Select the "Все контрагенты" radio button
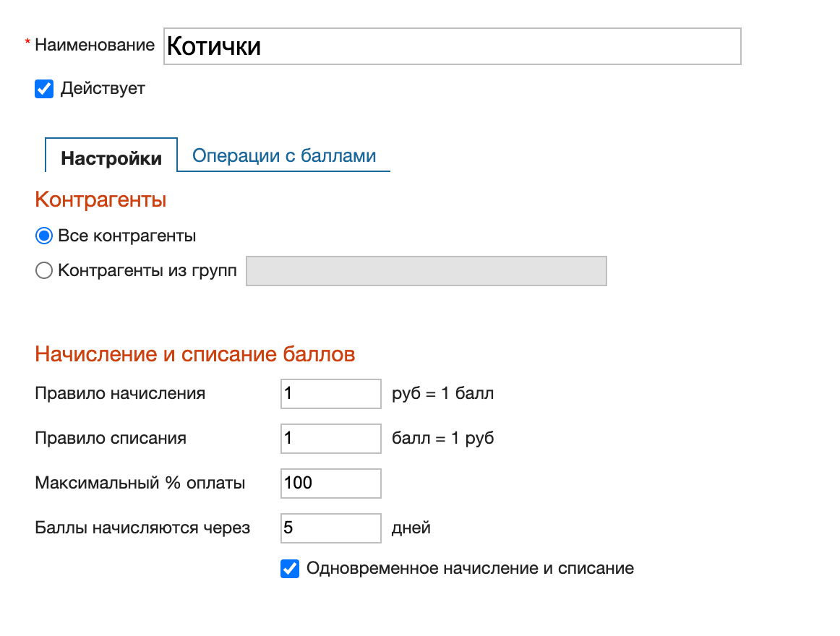The width and height of the screenshot is (840, 636). (43, 236)
